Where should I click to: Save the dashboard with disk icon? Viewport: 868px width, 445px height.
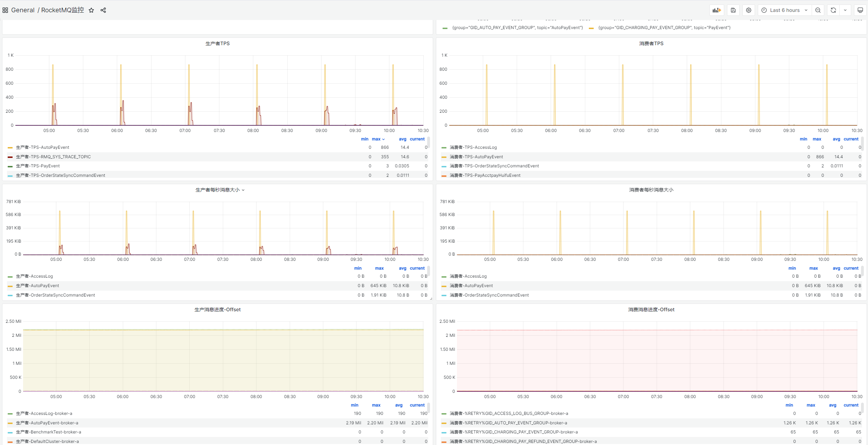click(733, 10)
